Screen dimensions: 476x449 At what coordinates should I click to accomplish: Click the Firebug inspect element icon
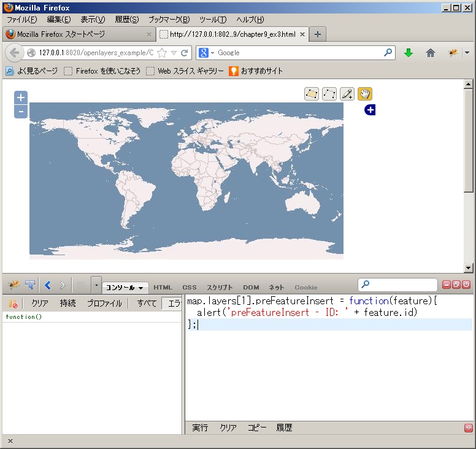point(30,285)
